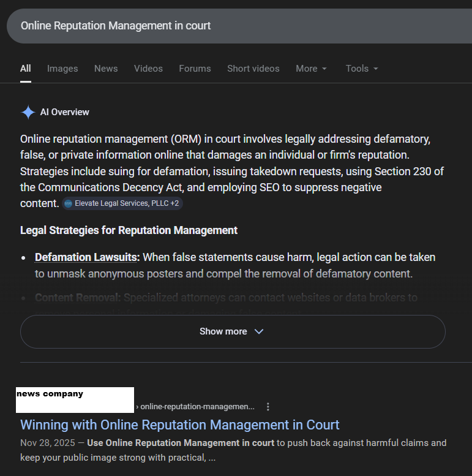Image resolution: width=472 pixels, height=476 pixels.
Task: Click the faded Content Removal bullet text
Action: [78, 298]
